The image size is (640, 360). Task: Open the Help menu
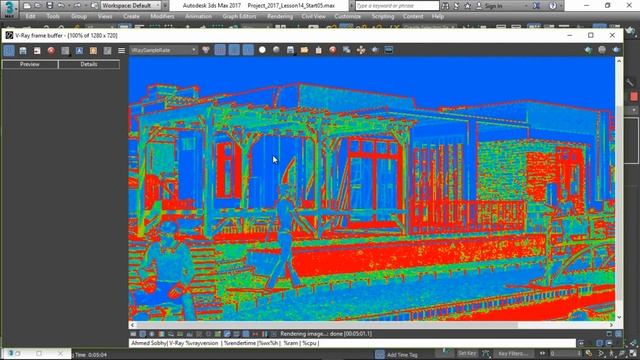click(438, 16)
